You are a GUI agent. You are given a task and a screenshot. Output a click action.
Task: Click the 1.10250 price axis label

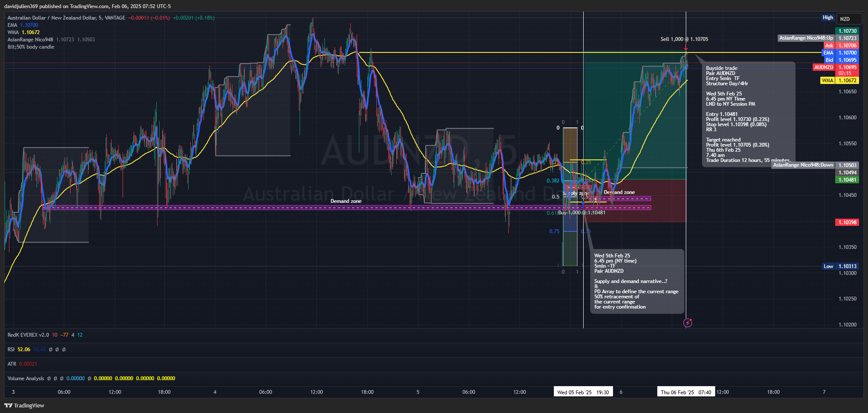tap(848, 299)
